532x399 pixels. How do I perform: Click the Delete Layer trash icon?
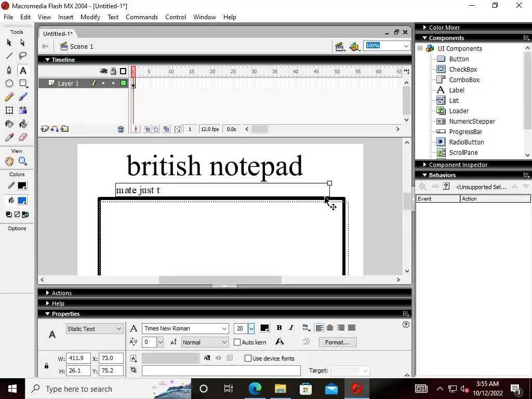pos(121,129)
